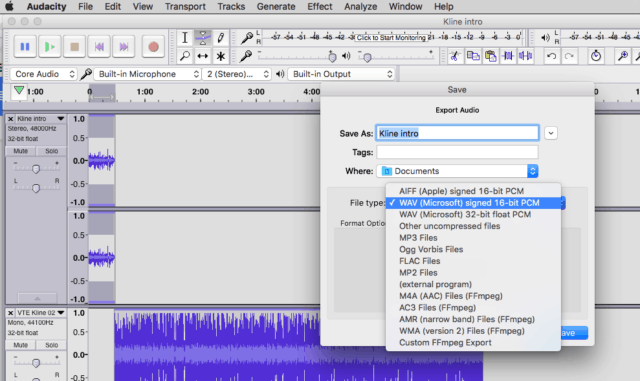The height and width of the screenshot is (381, 640).
Task: Stop playback with the Stop button
Action: click(75, 47)
